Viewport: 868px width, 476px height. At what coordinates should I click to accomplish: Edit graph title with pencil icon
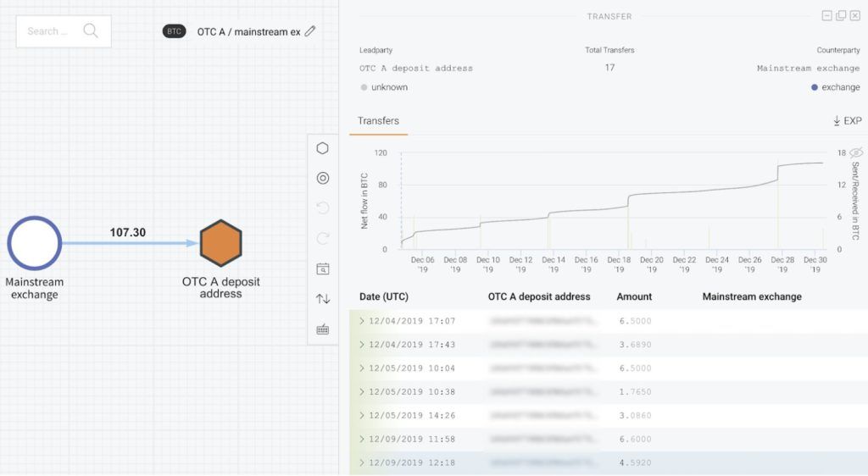310,31
